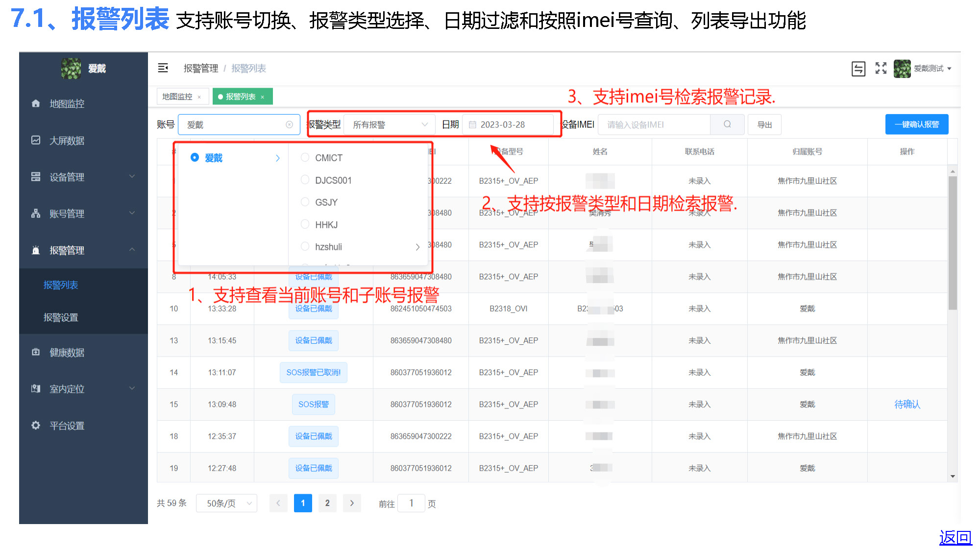Click 待确认 link in row 15
Viewport: 980px width, 551px height.
(x=907, y=404)
